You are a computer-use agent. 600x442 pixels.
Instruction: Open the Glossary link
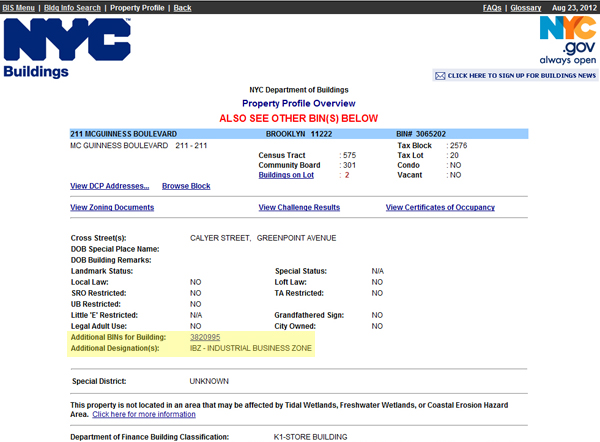pos(526,7)
